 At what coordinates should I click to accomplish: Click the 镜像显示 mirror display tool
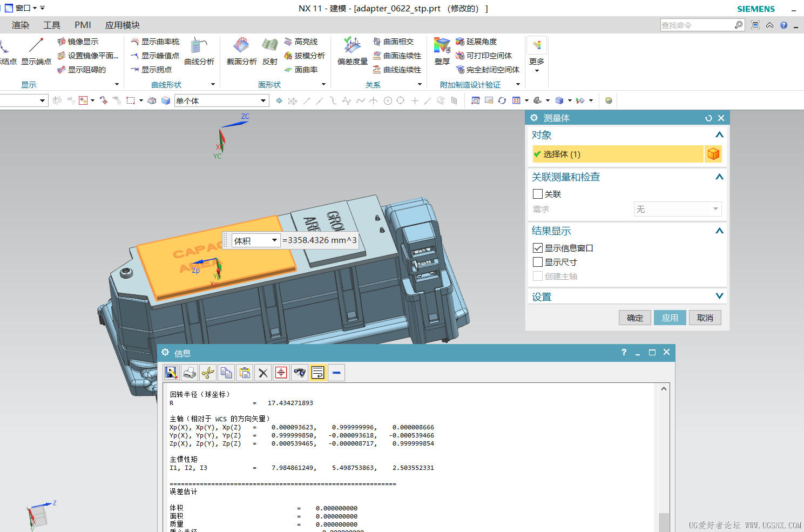[78, 42]
